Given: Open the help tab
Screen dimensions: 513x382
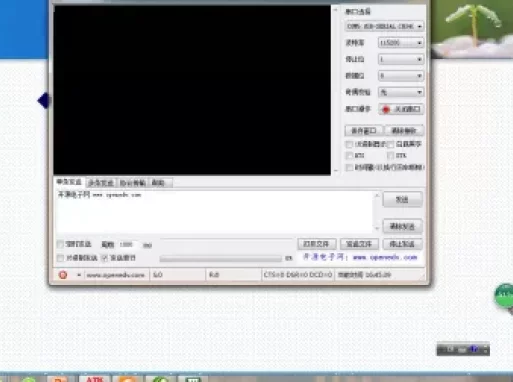Looking at the screenshot, I should tap(158, 183).
